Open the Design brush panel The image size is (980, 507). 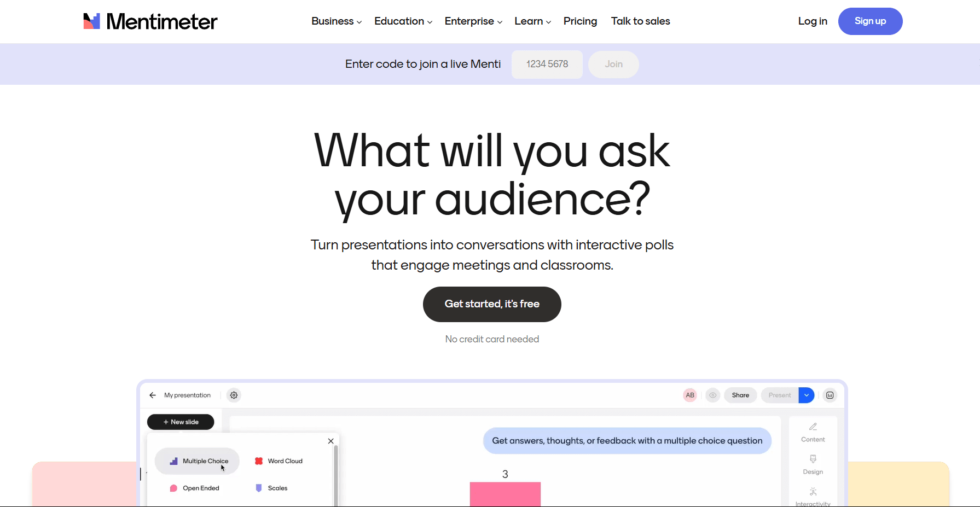[813, 464]
